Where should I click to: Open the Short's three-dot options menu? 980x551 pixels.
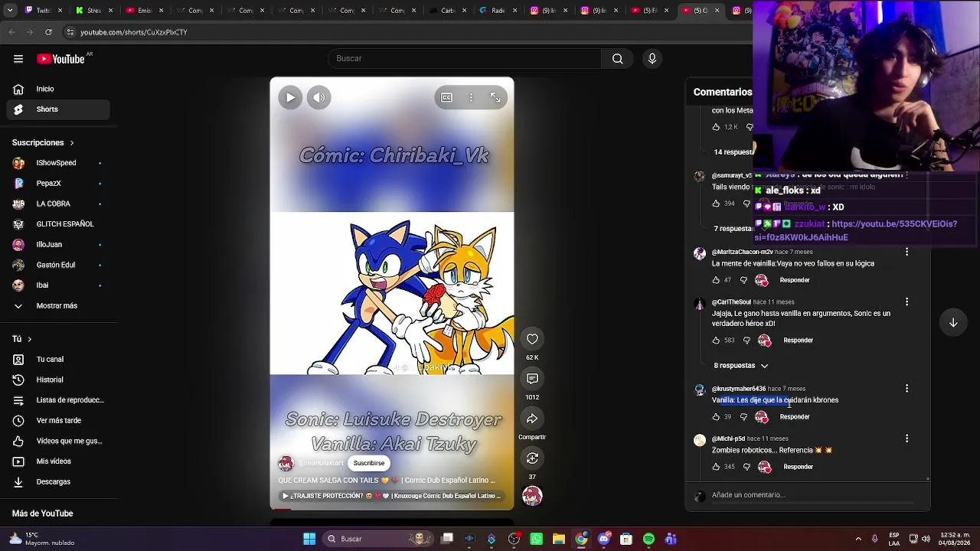coord(471,97)
